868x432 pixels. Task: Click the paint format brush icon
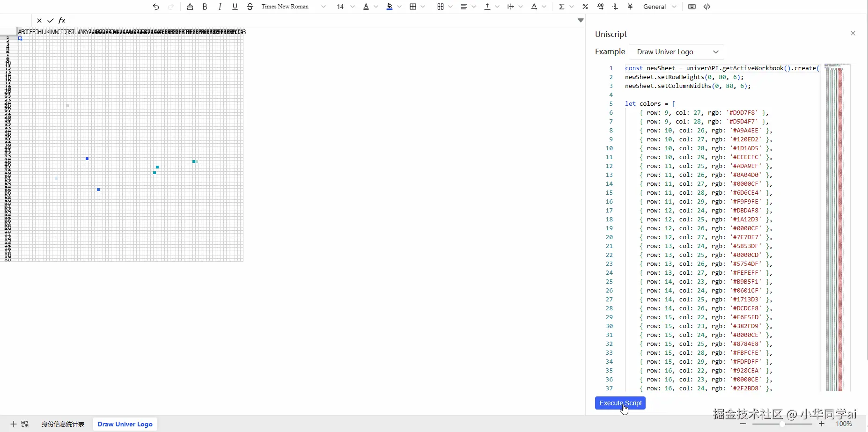[x=190, y=7]
